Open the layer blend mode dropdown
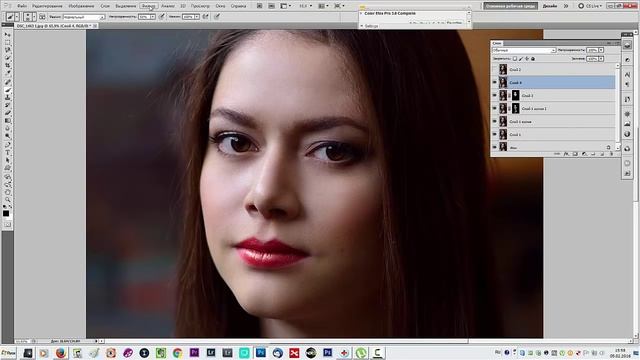Viewport: 640px width, 360px height. 524,50
